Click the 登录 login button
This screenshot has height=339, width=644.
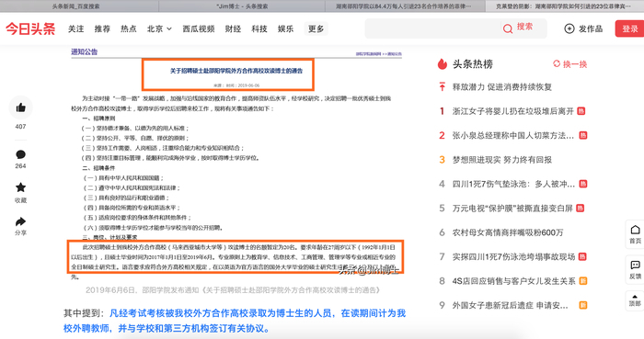pyautogui.click(x=629, y=28)
